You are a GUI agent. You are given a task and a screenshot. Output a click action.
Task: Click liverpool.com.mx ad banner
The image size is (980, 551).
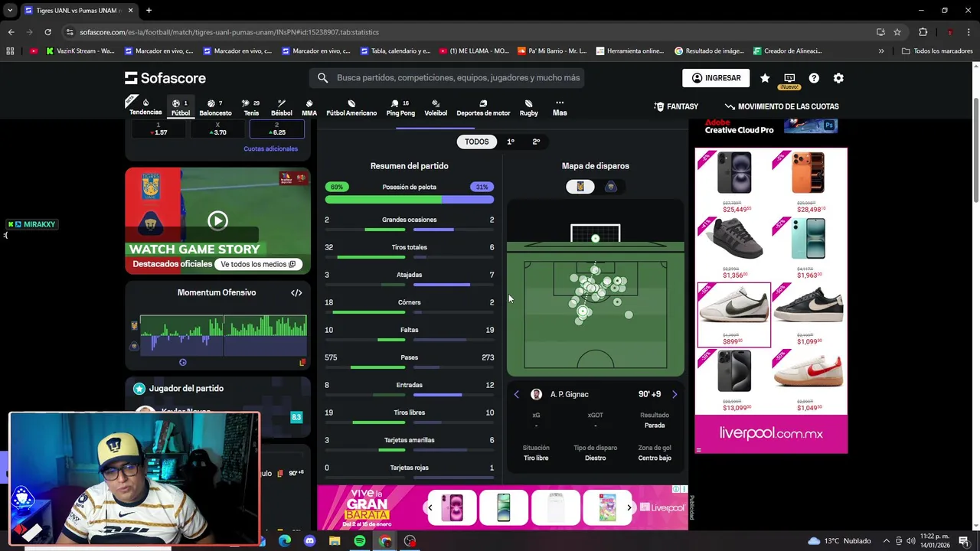tap(771, 433)
